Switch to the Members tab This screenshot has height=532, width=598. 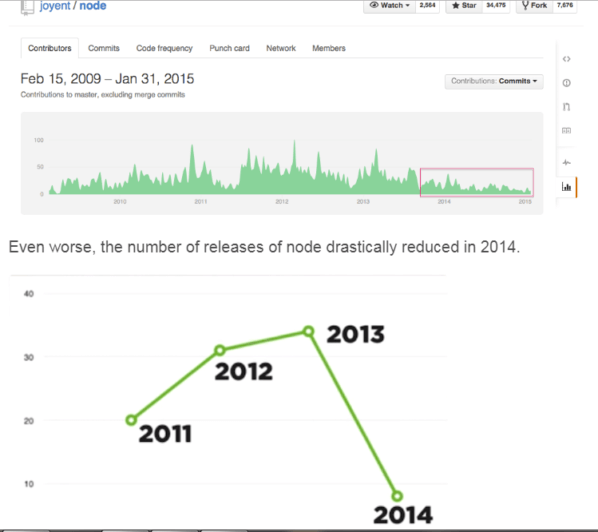coord(329,48)
